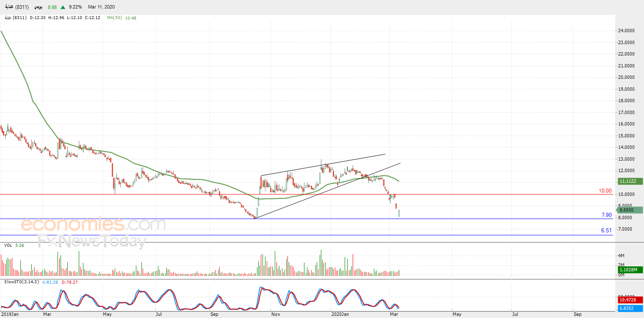Screen dimensions: 644x318
Task: Click the K:81.28 stochastic value
Action: coord(51,282)
